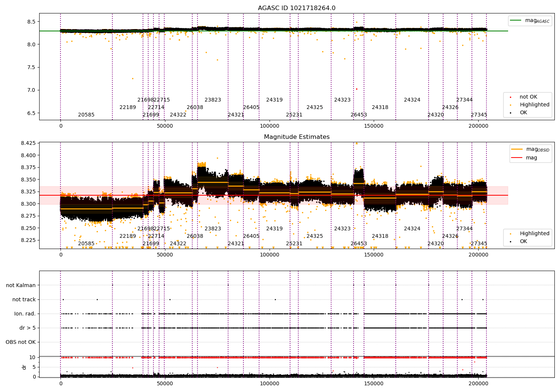Viewport: 560px width, 392px height.
Task: Click the 10 tick on the dr axis
Action: coord(32,358)
